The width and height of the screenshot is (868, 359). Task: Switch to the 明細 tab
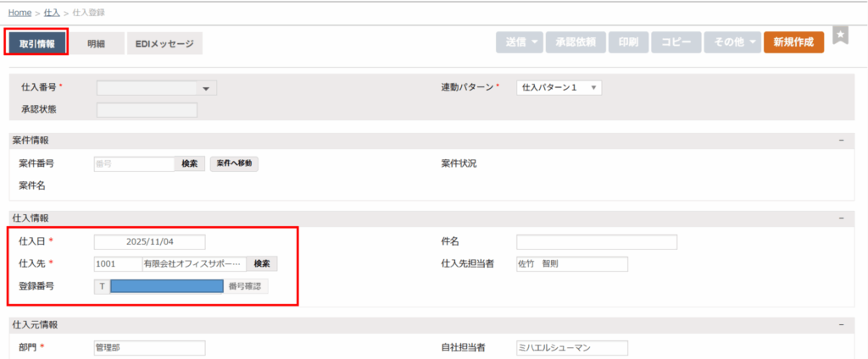click(97, 44)
